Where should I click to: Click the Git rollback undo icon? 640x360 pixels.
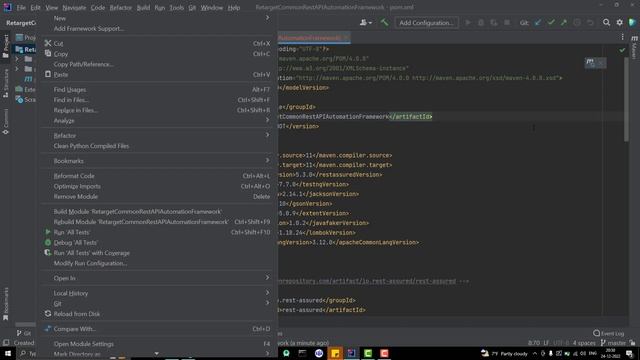pyautogui.click(x=590, y=22)
